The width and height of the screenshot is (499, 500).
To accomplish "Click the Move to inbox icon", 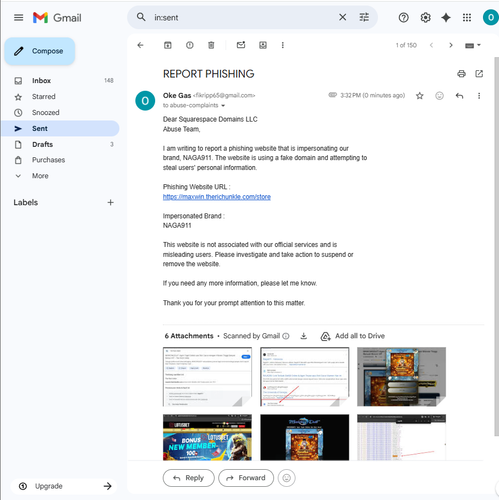I will click(x=263, y=45).
